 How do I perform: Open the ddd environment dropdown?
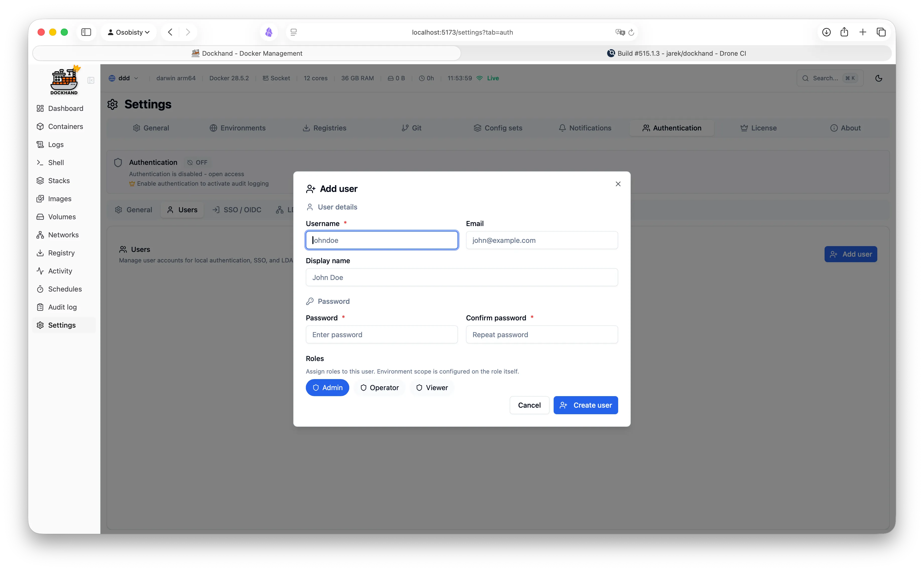(x=123, y=78)
